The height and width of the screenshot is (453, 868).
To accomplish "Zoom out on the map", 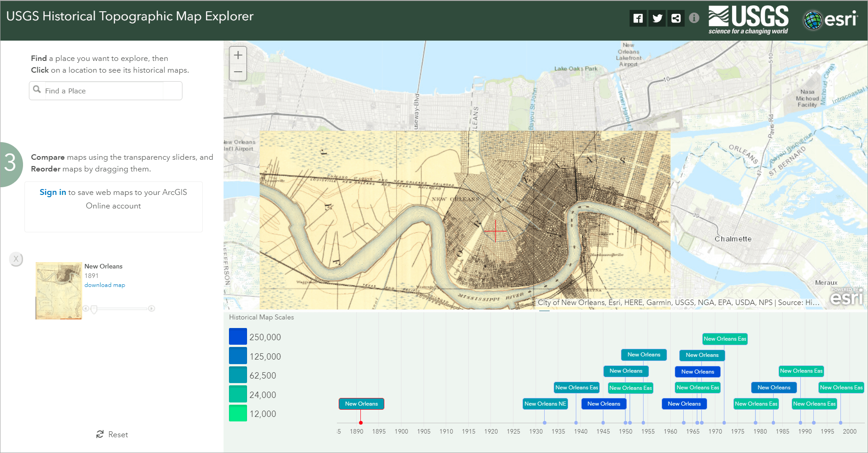I will [238, 72].
